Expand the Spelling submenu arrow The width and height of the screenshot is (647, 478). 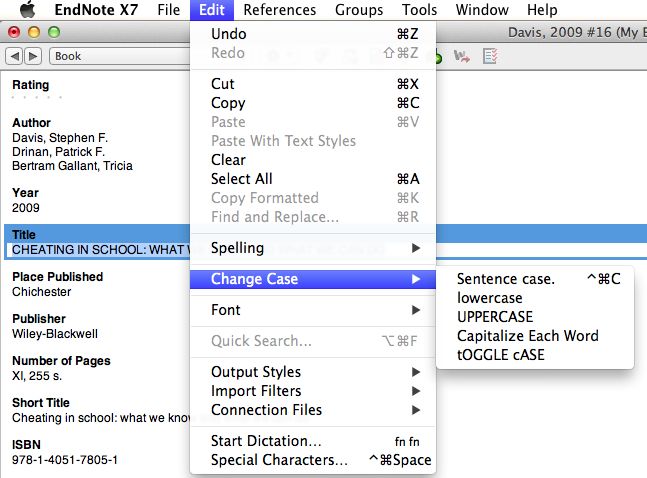coord(416,248)
